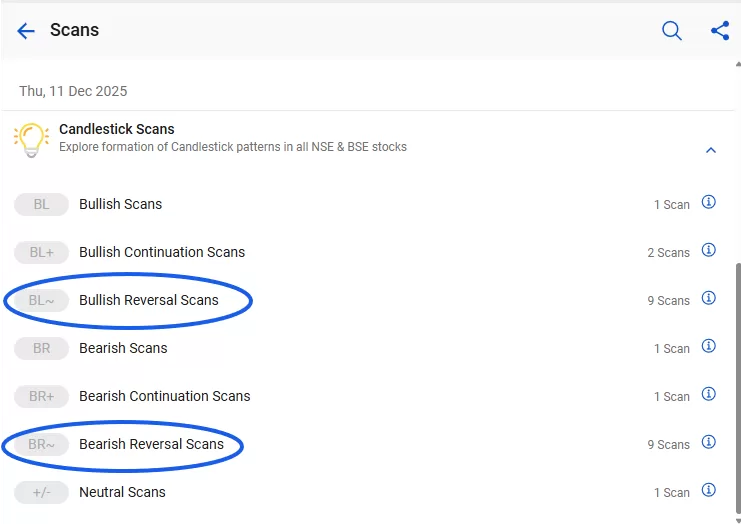This screenshot has width=741, height=524.
Task: Open the Neutral Scans row
Action: [122, 492]
